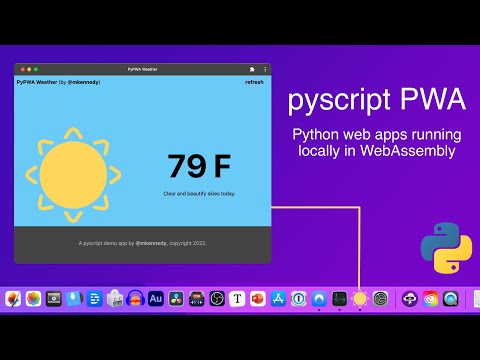
Task: Open the Typora 'T' icon in dock
Action: click(x=237, y=299)
